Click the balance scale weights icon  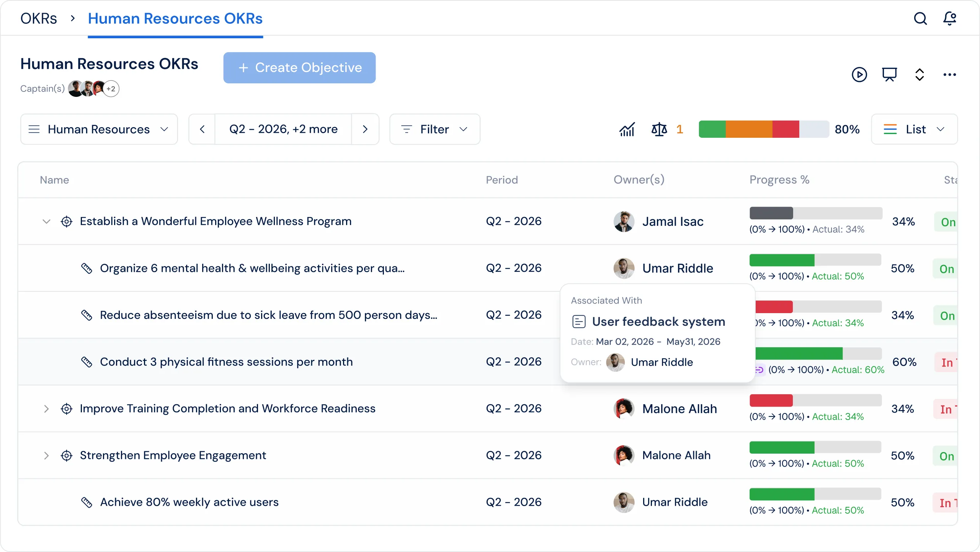point(659,129)
